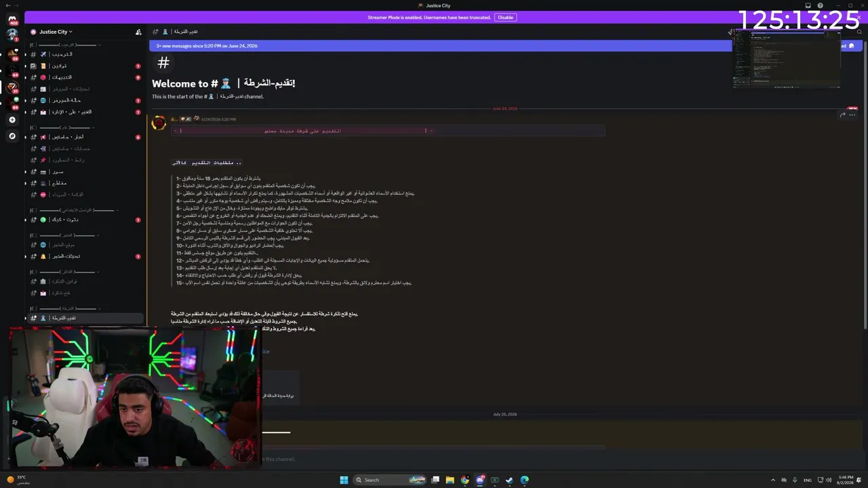Open Steam from the taskbar
868x488 pixels.
[509, 480]
